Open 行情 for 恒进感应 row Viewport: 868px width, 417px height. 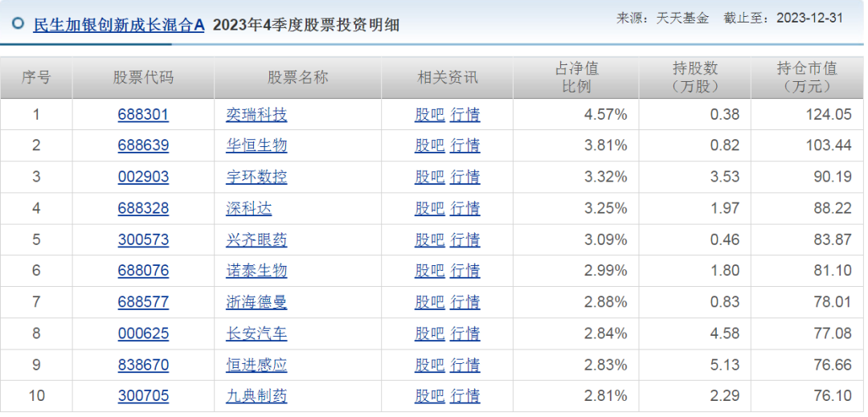(465, 365)
